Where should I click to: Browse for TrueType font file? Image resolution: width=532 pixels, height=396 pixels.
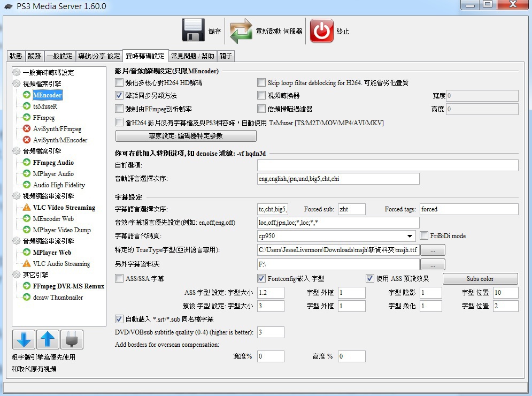coord(433,250)
